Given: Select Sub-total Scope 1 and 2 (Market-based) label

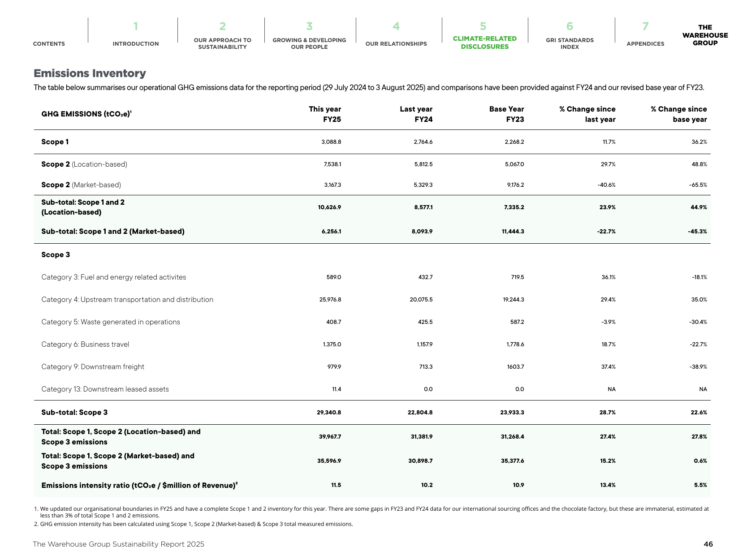Looking at the screenshot, I should 113,232.
